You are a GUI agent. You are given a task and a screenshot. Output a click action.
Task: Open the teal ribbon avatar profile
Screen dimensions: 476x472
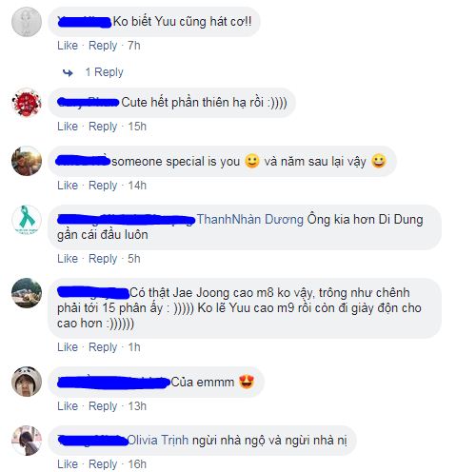(27, 220)
